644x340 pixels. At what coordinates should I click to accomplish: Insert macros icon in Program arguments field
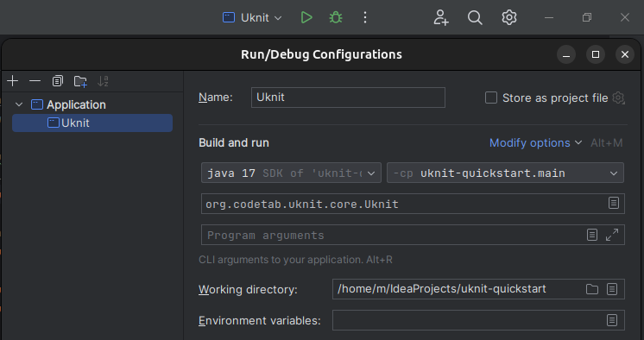pos(592,235)
